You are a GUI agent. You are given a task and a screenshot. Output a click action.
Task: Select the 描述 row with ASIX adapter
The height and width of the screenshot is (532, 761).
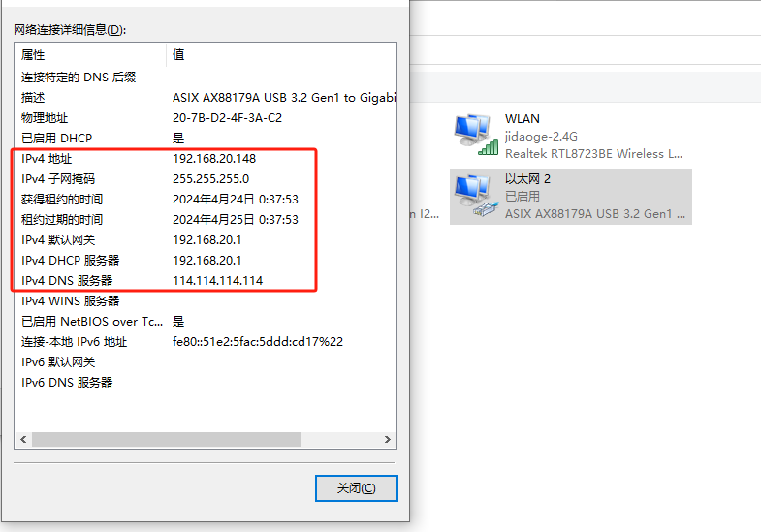point(206,98)
